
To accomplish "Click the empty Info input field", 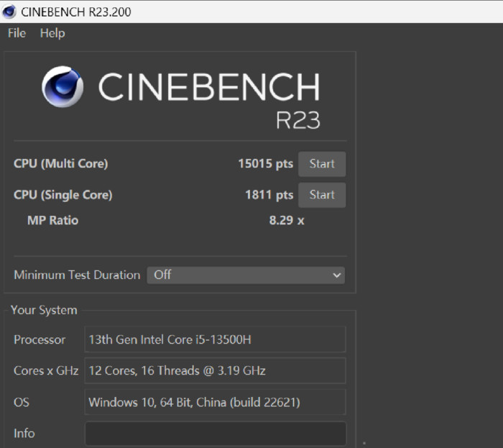I will 216,434.
